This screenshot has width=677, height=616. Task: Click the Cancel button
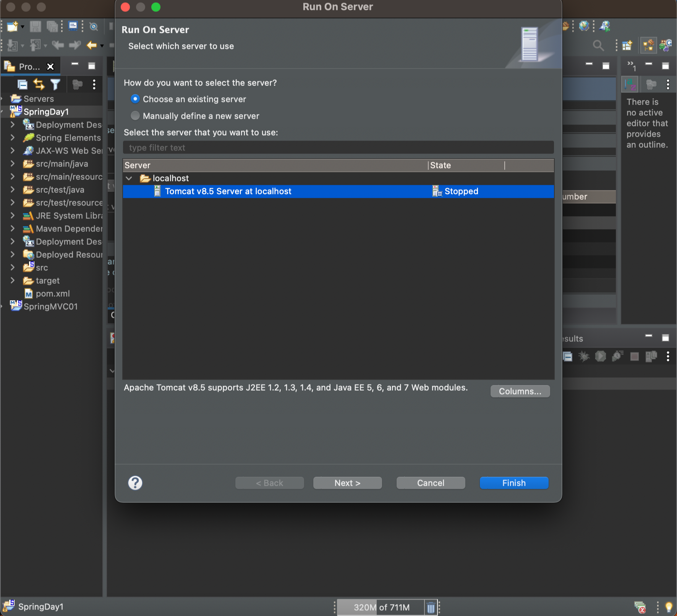point(431,483)
